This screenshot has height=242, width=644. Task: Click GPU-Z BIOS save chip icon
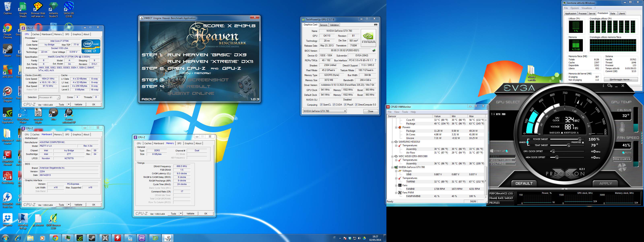pos(374,50)
